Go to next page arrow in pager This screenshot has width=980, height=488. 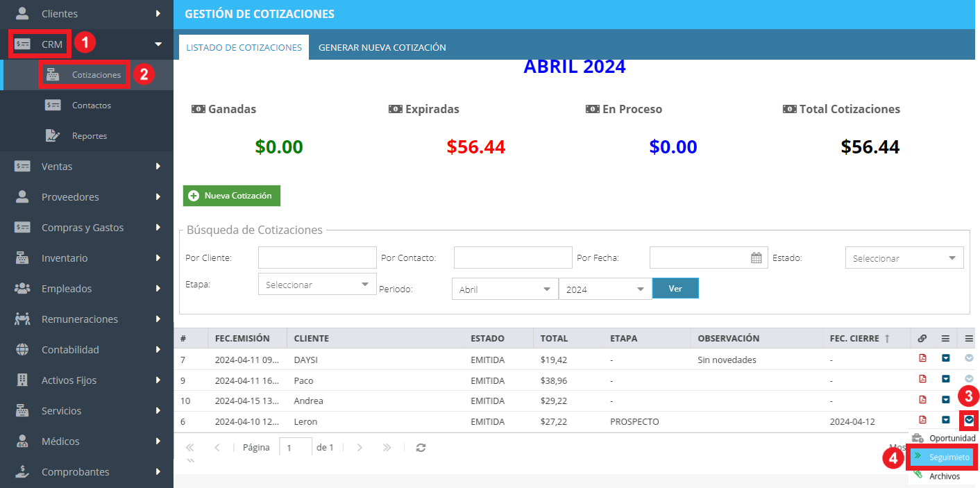tap(360, 448)
